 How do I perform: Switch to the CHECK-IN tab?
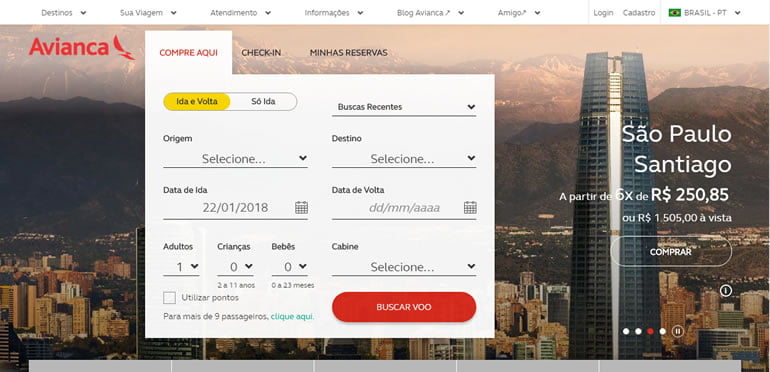tap(261, 53)
